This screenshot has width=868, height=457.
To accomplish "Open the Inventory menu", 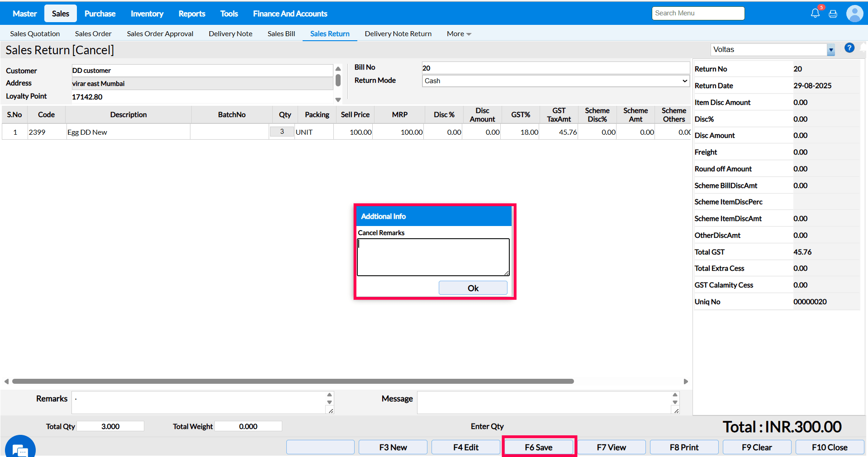I will [x=147, y=14].
